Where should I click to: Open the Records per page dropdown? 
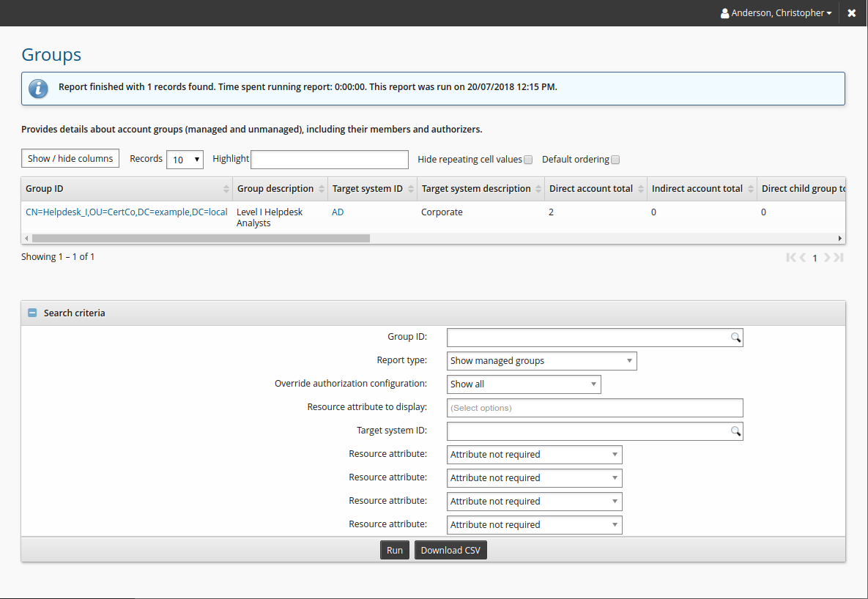tap(185, 160)
